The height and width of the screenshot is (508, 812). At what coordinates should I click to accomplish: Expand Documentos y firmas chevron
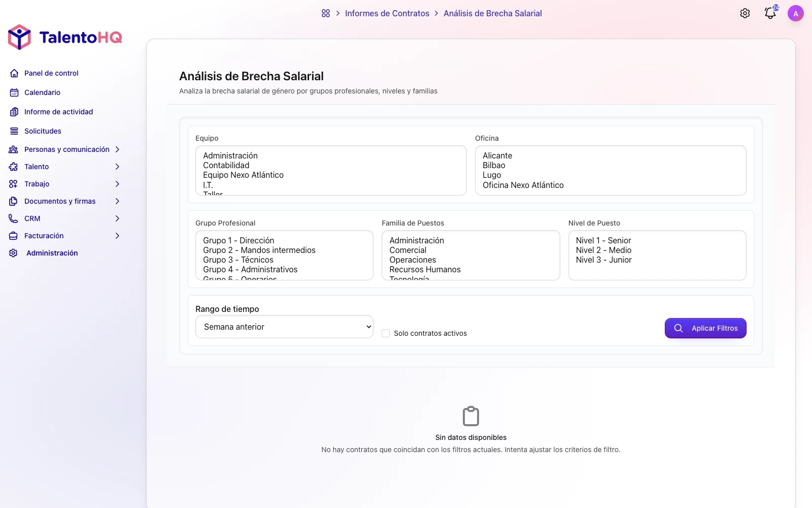pos(117,201)
